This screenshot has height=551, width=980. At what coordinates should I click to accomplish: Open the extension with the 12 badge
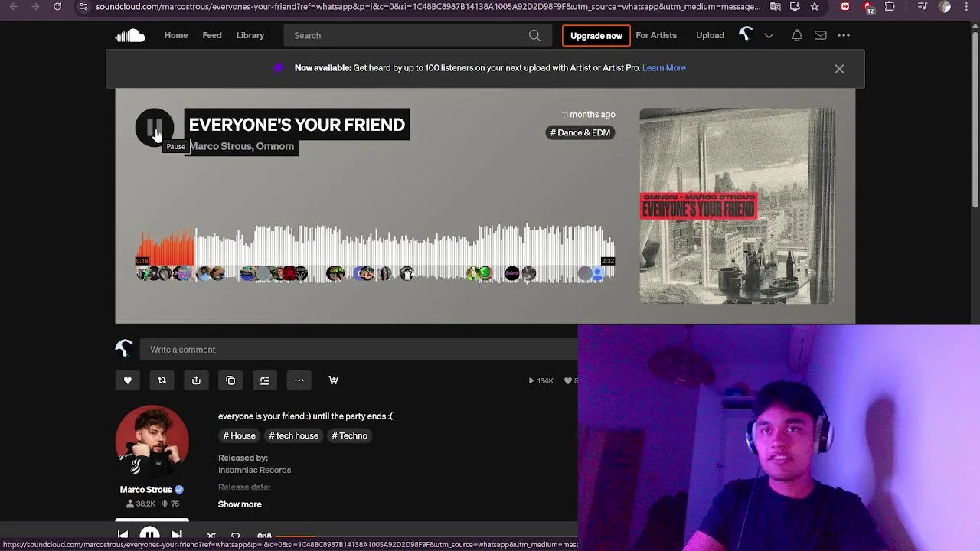click(x=869, y=8)
